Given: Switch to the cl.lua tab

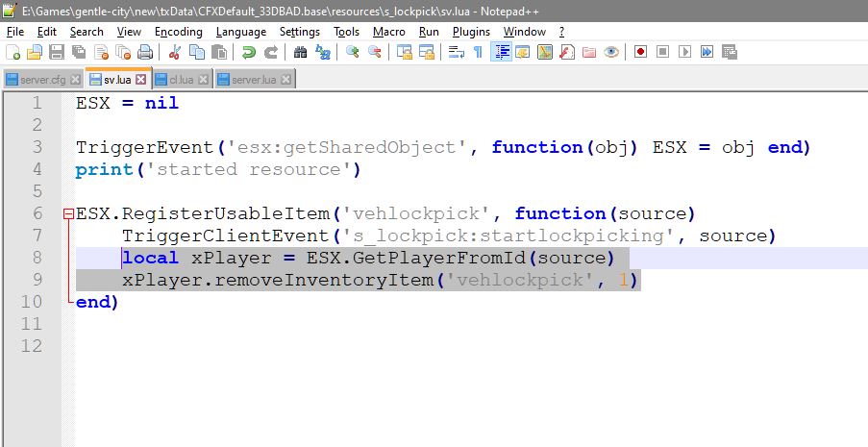Looking at the screenshot, I should 181,80.
